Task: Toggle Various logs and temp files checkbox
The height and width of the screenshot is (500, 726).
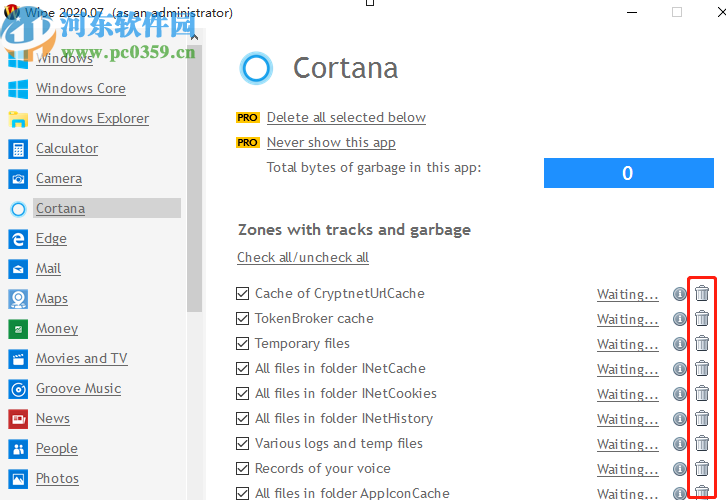Action: (243, 444)
